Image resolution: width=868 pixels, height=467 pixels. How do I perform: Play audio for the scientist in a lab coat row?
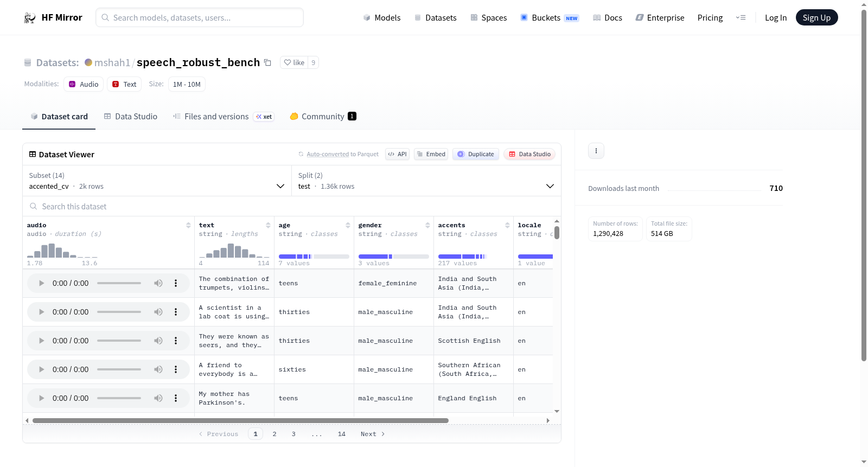coord(41,312)
